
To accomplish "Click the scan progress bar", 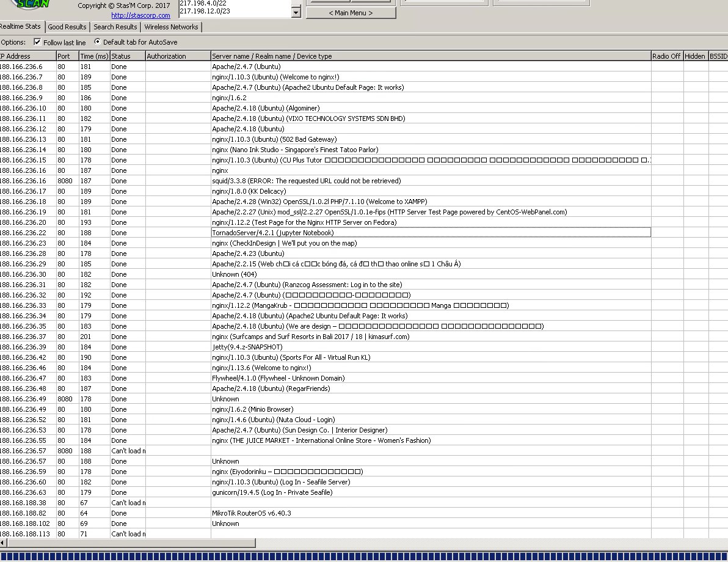I will coord(364,557).
